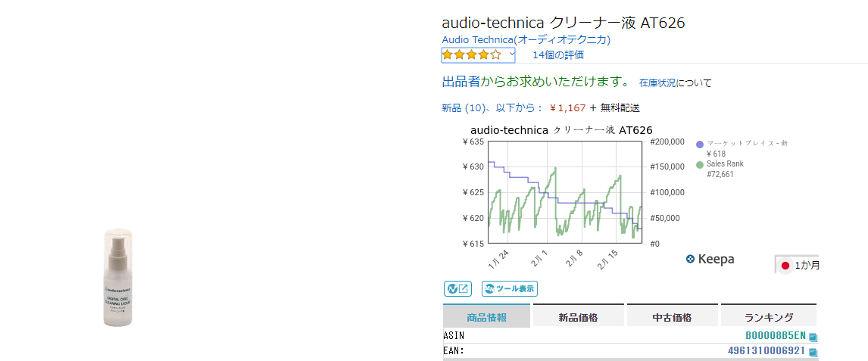This screenshot has height=361, width=868.
Task: Click the 新品 (10) offers link
Action: click(x=464, y=107)
